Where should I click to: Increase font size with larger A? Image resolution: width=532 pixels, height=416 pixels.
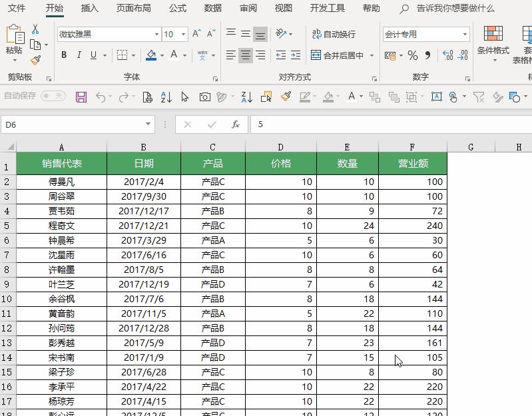(196, 33)
